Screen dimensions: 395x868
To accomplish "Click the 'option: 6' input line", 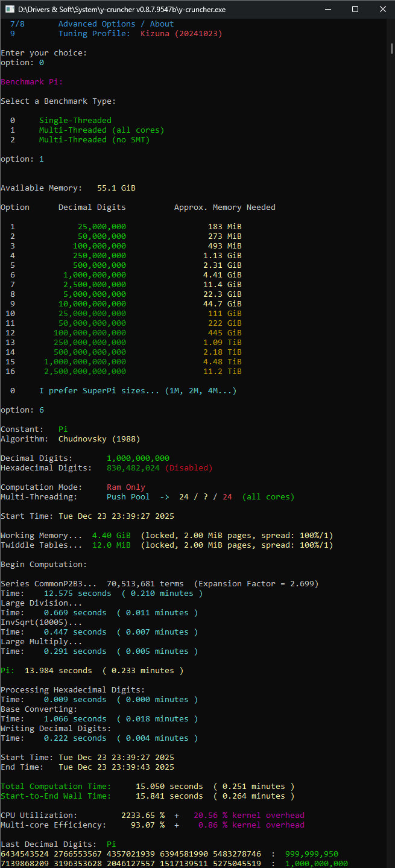I will (x=22, y=410).
